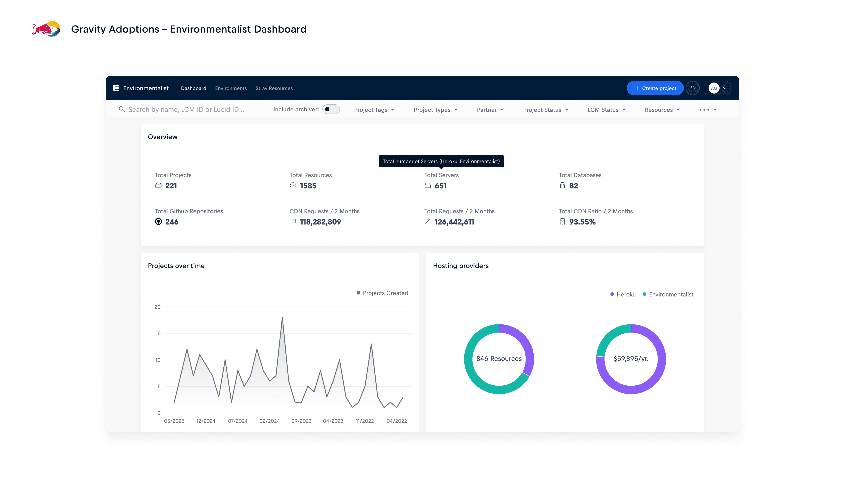Image resolution: width=845 pixels, height=504 pixels.
Task: Click the 04/2022 axis label
Action: click(397, 421)
